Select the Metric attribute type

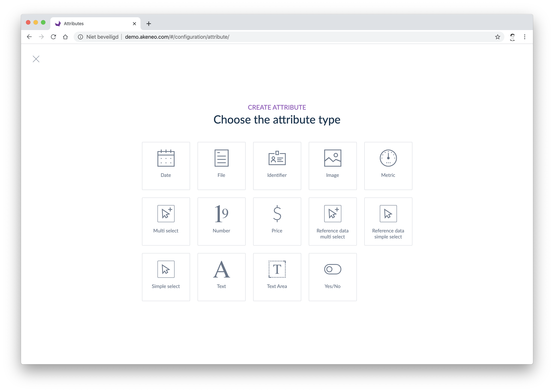388,165
